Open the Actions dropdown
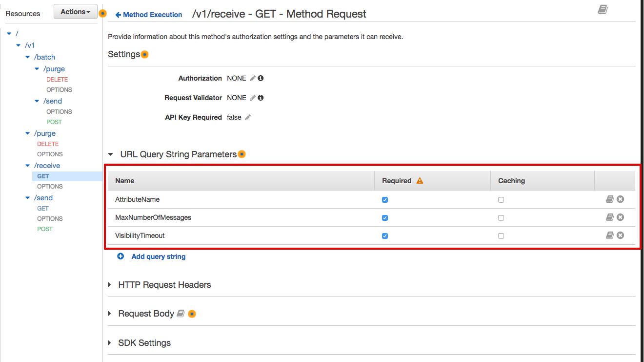Viewport: 644px width, 362px height. pyautogui.click(x=75, y=12)
